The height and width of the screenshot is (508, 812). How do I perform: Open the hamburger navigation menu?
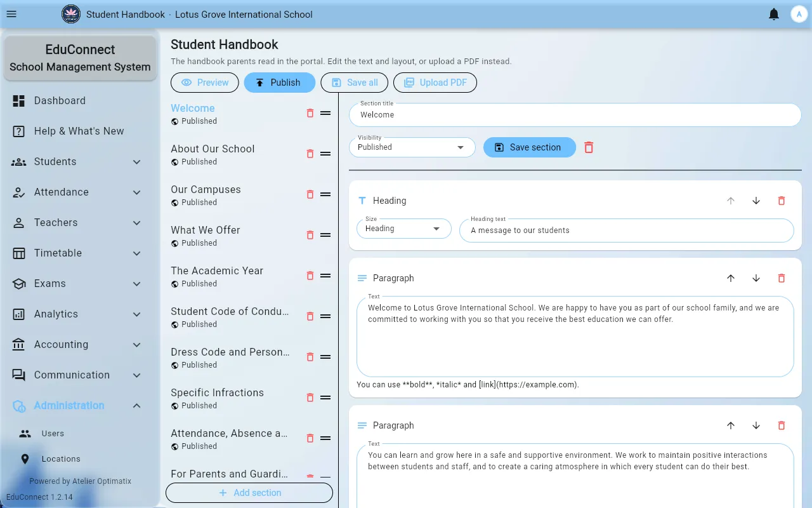coord(11,14)
